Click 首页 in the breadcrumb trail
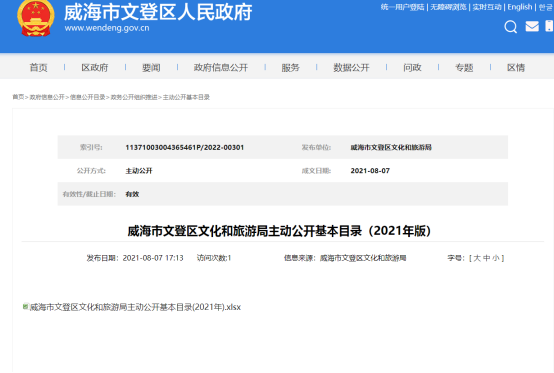 point(18,97)
